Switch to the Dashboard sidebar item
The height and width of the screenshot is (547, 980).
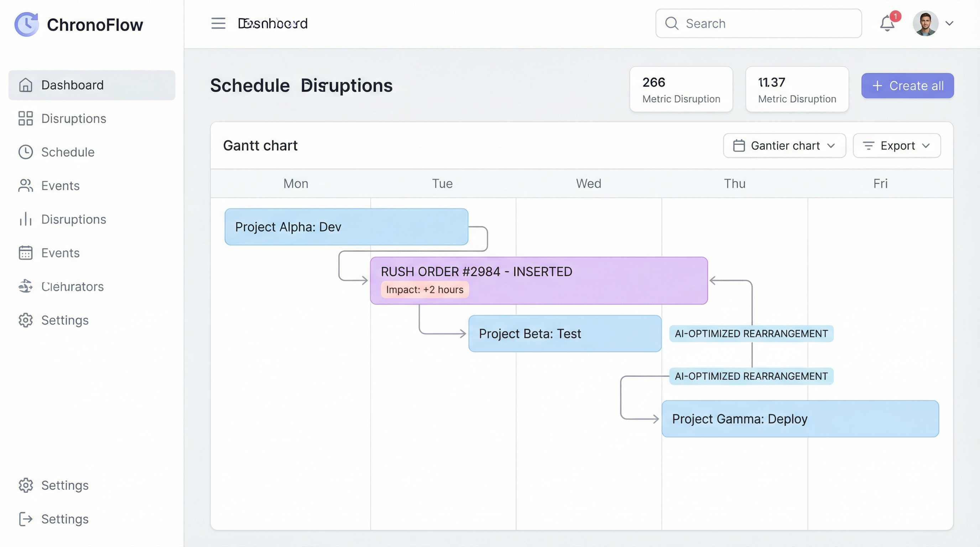72,85
